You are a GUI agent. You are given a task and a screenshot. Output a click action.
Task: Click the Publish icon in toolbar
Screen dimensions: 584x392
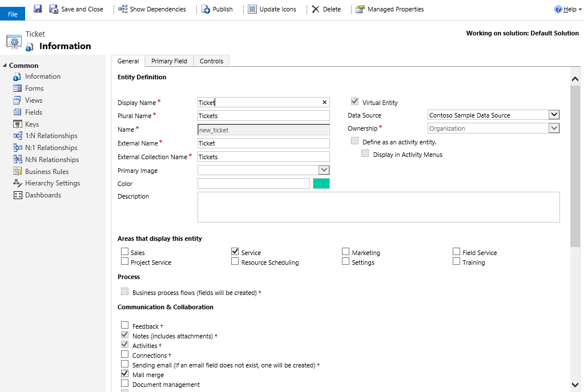[206, 9]
